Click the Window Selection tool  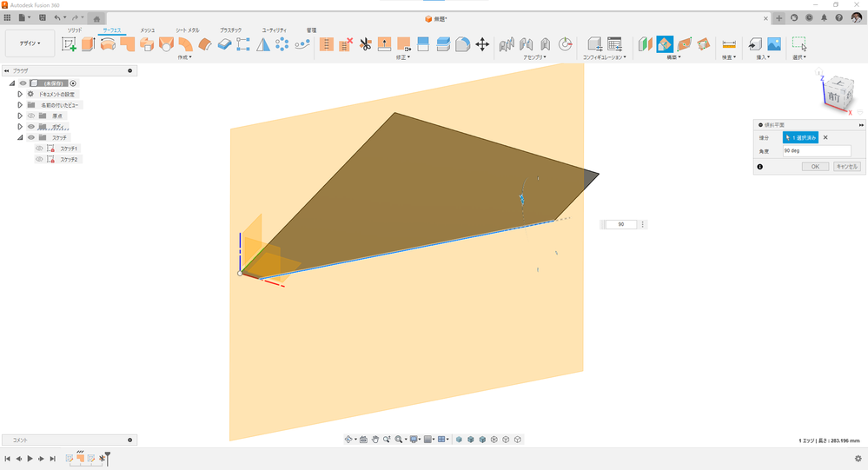[x=798, y=44]
